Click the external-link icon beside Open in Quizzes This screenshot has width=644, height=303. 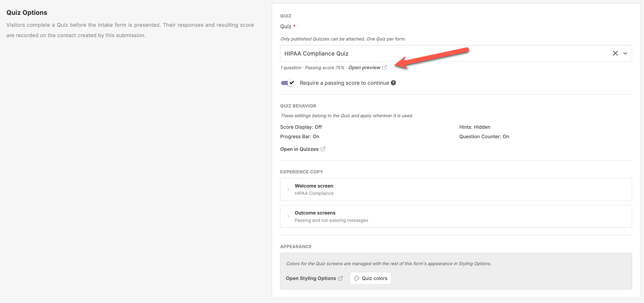click(323, 149)
